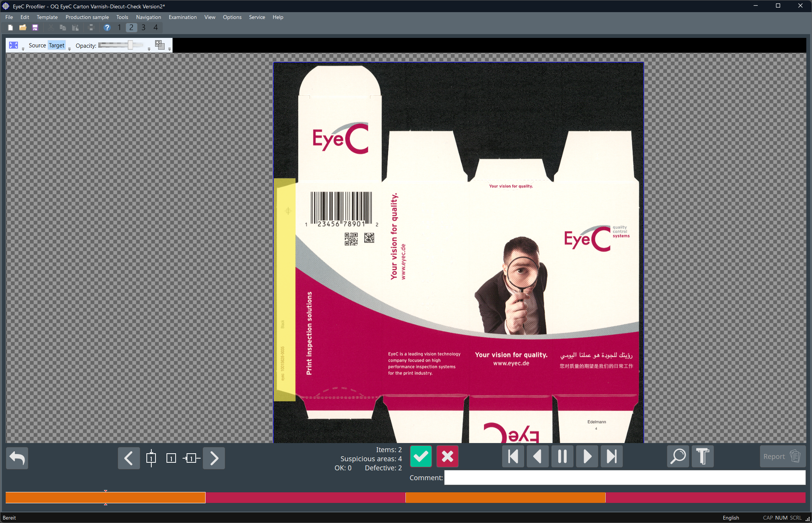Jump to the first suspicious area
The image size is (812, 523).
click(x=513, y=456)
